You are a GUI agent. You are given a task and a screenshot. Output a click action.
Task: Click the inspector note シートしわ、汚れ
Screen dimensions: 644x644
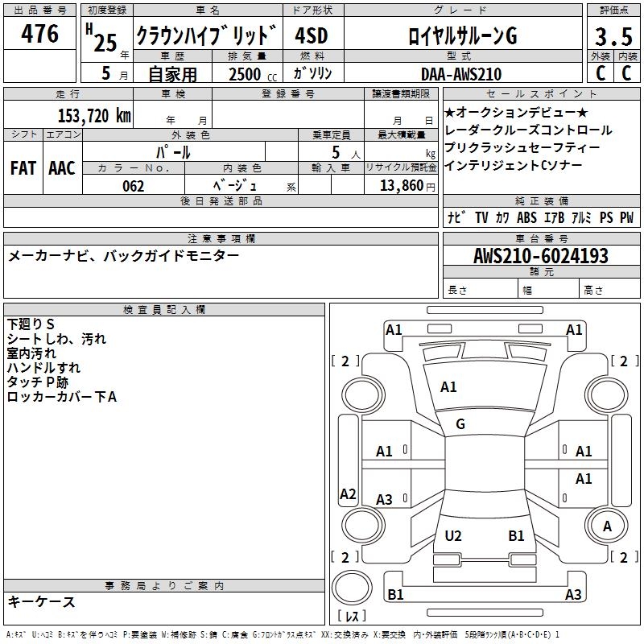pos(56,339)
